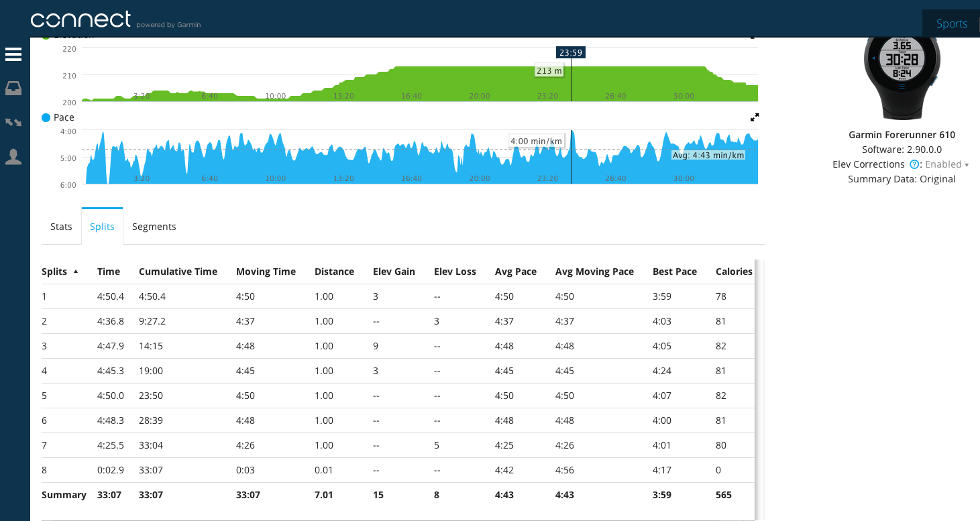Select the Splits tab

tap(102, 227)
